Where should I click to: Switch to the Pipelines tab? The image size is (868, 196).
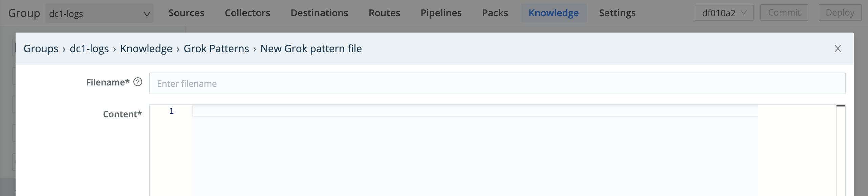click(441, 13)
